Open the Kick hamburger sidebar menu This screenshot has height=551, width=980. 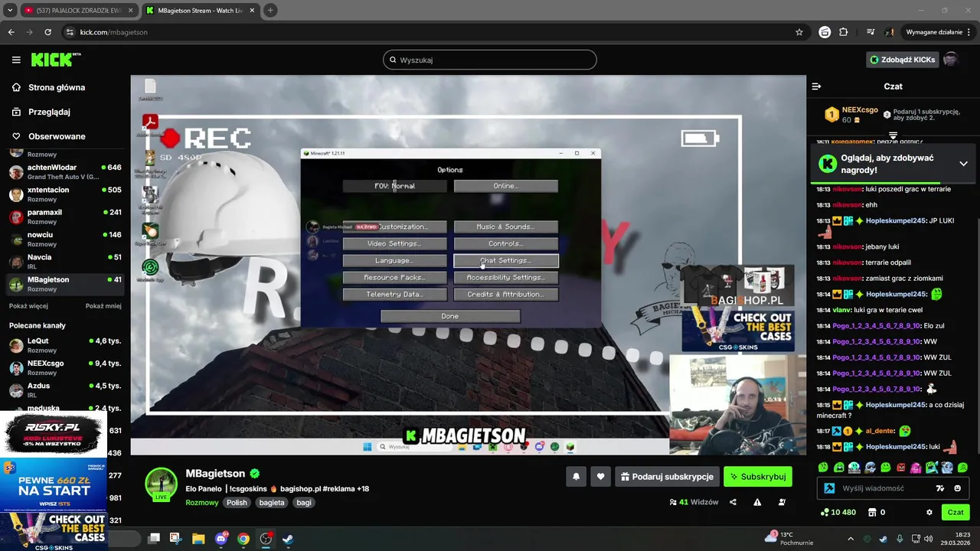(x=16, y=60)
